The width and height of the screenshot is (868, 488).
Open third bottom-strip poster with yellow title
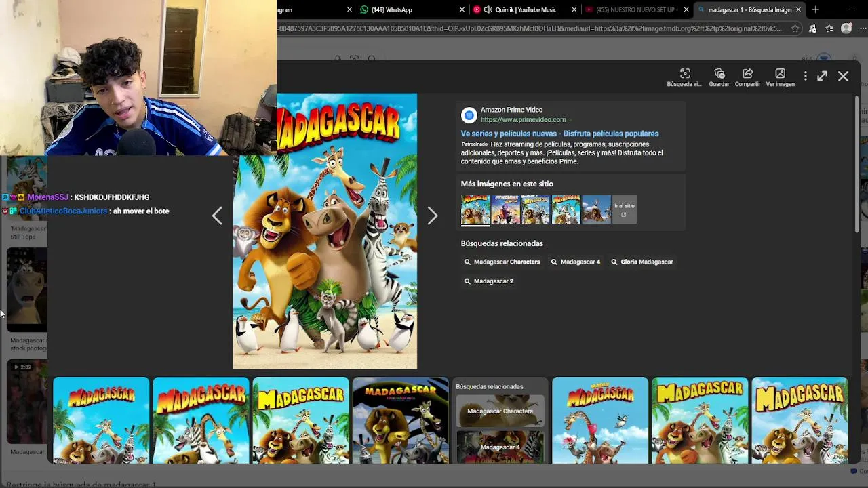tap(300, 420)
